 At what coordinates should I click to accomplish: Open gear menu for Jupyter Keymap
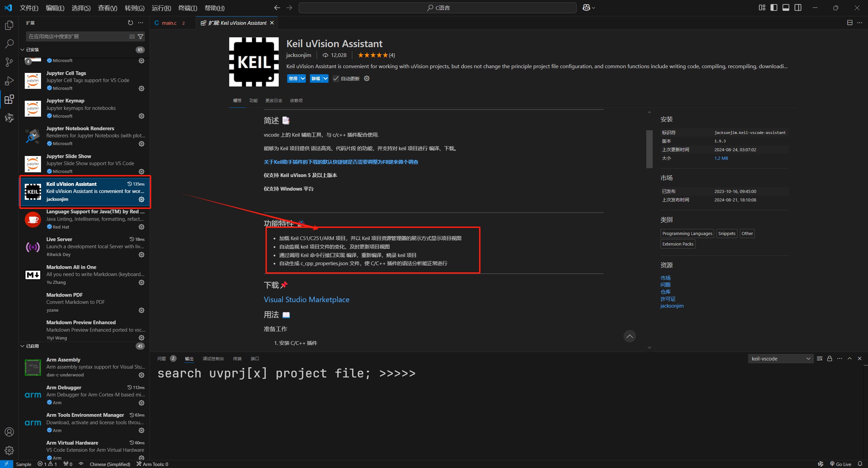(x=142, y=116)
